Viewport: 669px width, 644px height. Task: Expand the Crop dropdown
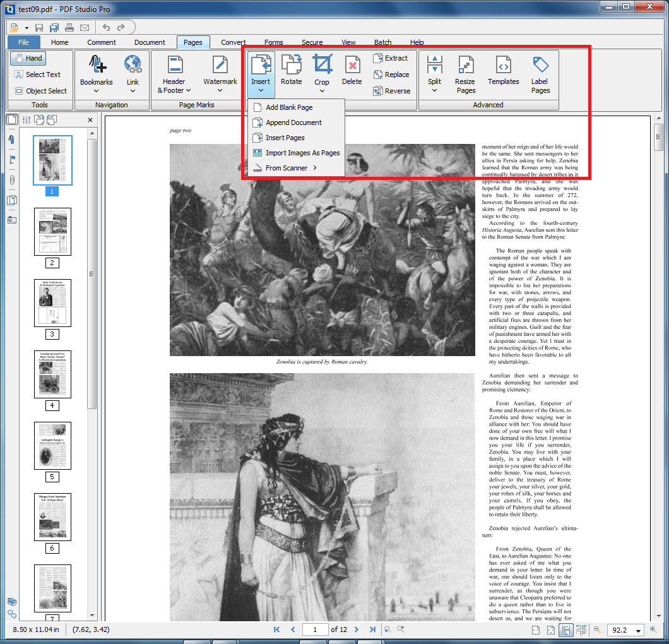pos(322,91)
